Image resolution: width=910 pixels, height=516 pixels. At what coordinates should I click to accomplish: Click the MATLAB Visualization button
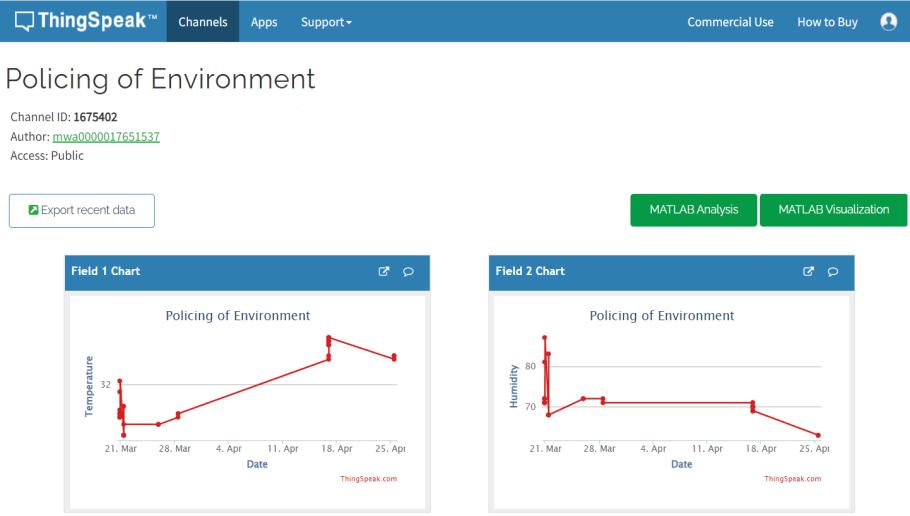click(833, 210)
